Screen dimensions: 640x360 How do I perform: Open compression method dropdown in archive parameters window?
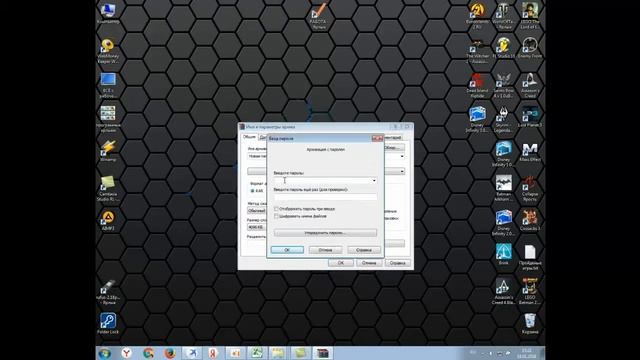[257, 211]
